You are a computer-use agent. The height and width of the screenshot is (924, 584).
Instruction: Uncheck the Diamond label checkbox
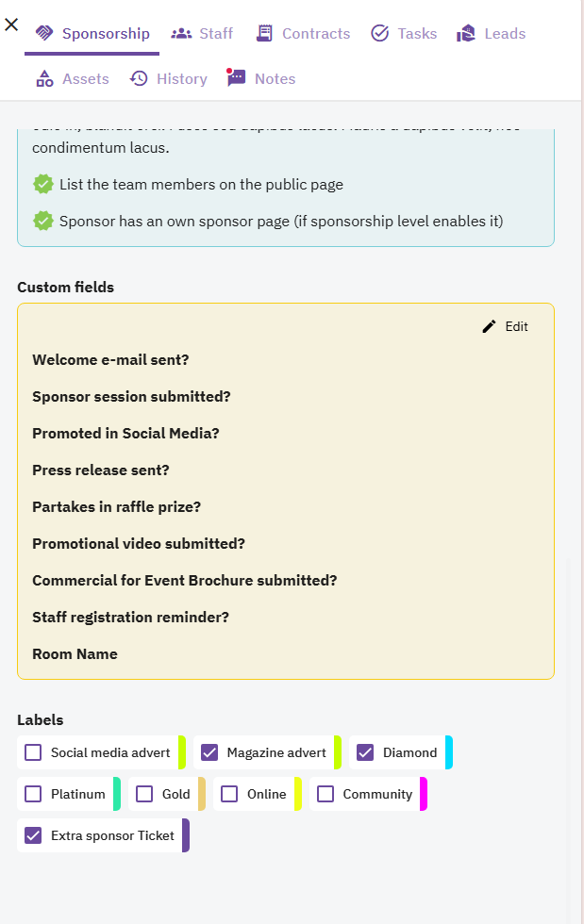click(365, 752)
